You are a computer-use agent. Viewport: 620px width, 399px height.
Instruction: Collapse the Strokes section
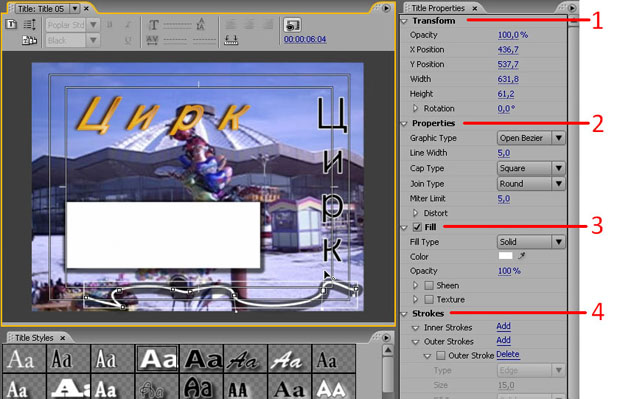click(404, 314)
